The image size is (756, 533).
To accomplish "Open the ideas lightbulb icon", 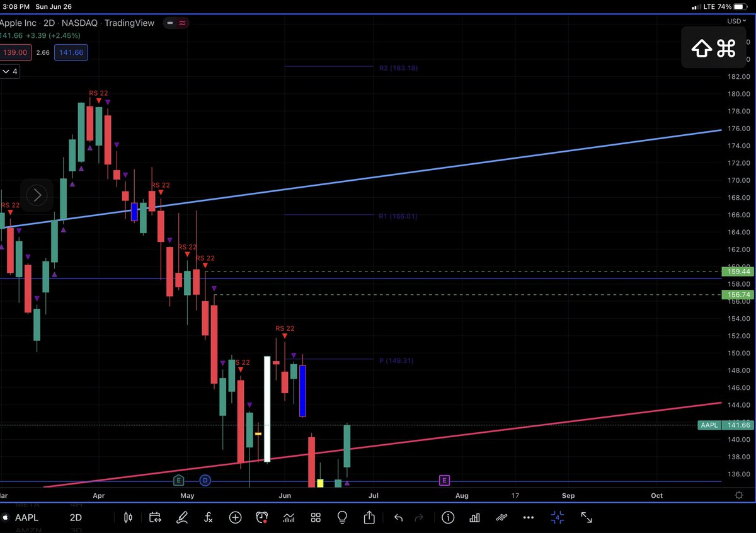I will (342, 517).
